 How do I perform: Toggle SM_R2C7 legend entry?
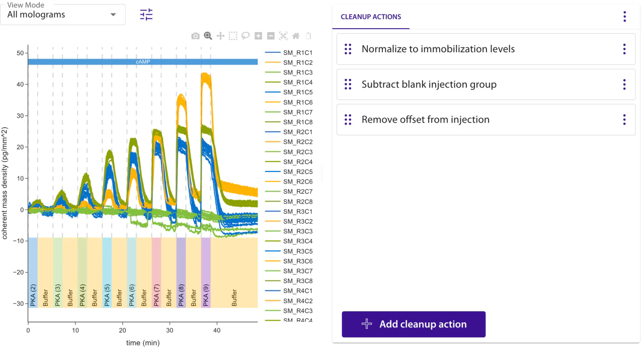click(289, 192)
